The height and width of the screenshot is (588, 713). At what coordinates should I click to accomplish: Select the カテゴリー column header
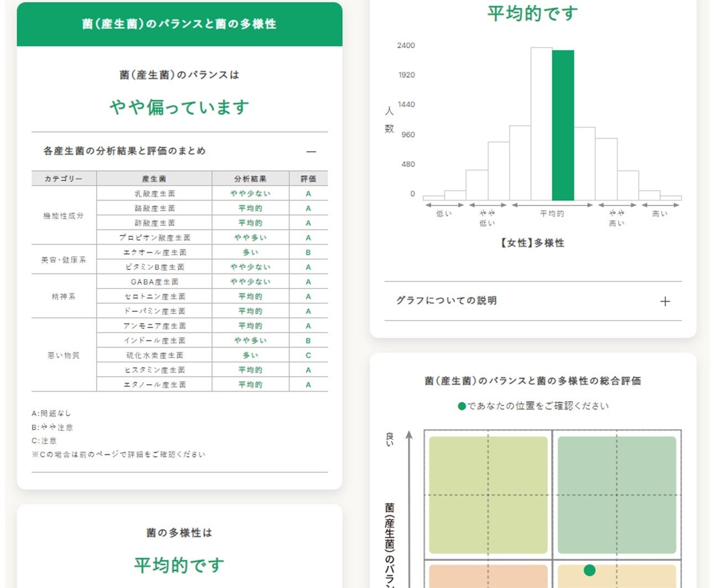pos(64,179)
